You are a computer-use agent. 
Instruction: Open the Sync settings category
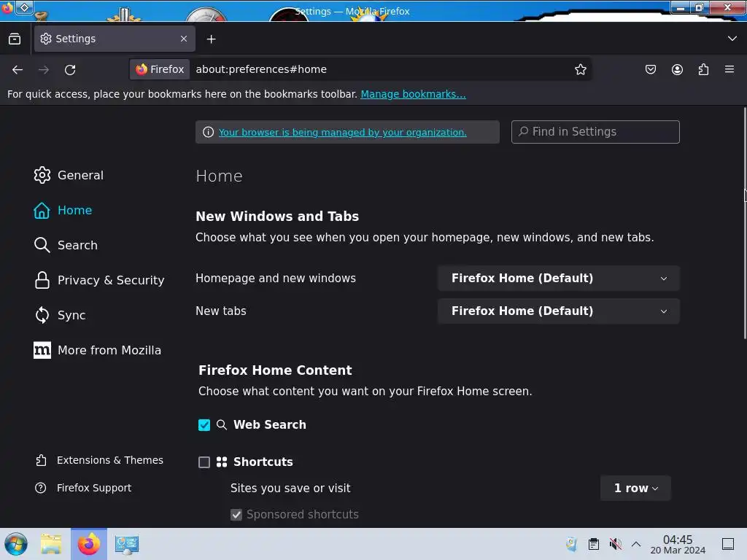click(x=60, y=315)
